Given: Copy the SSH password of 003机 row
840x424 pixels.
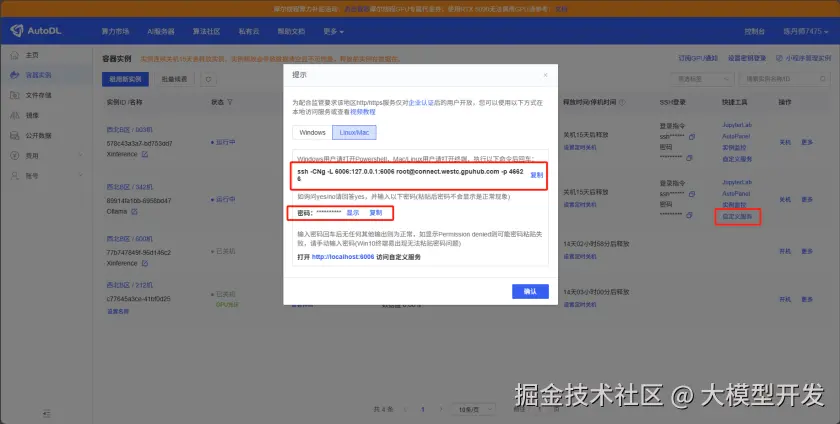Looking at the screenshot, I should coord(689,158).
